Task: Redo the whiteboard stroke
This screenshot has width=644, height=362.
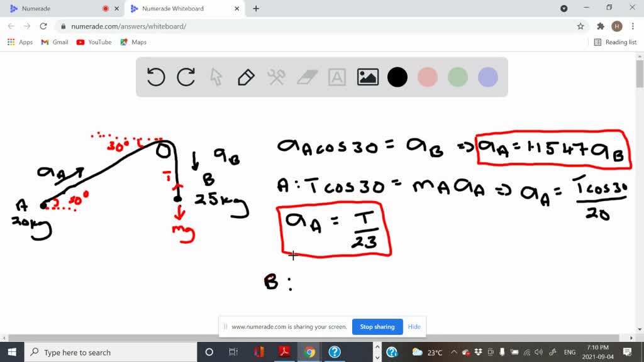Action: 186,77
